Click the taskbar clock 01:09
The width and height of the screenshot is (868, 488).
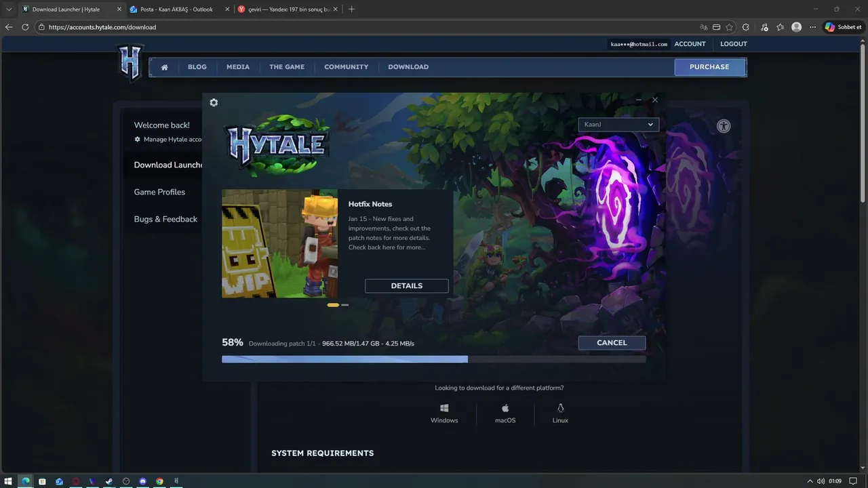tap(835, 481)
